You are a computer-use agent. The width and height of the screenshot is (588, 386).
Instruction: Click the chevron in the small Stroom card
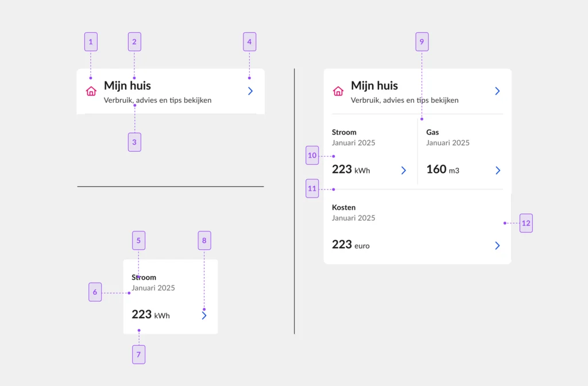pos(204,315)
